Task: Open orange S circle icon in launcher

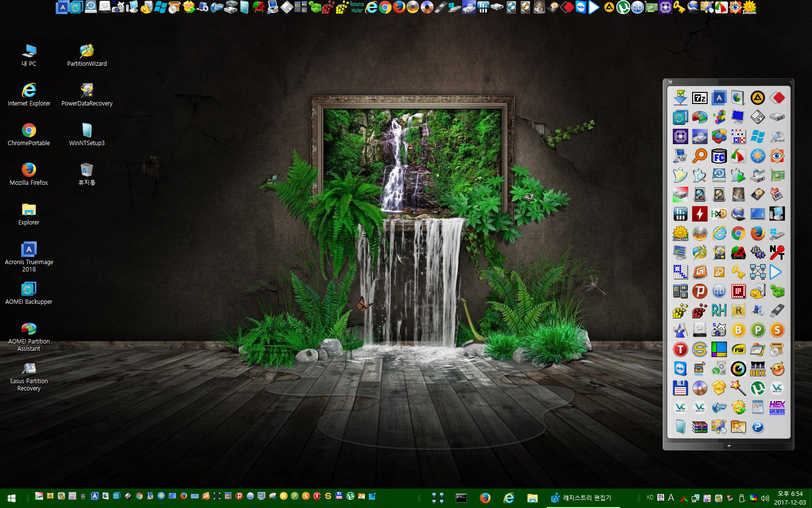Action: click(777, 330)
